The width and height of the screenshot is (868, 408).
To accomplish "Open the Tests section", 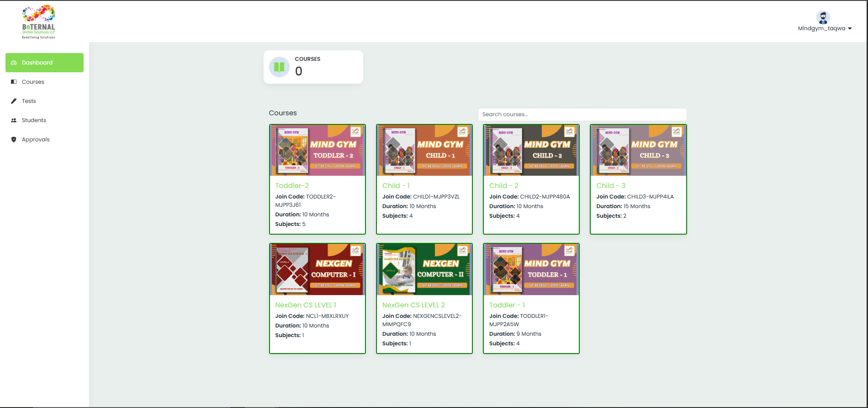I will pos(44,101).
